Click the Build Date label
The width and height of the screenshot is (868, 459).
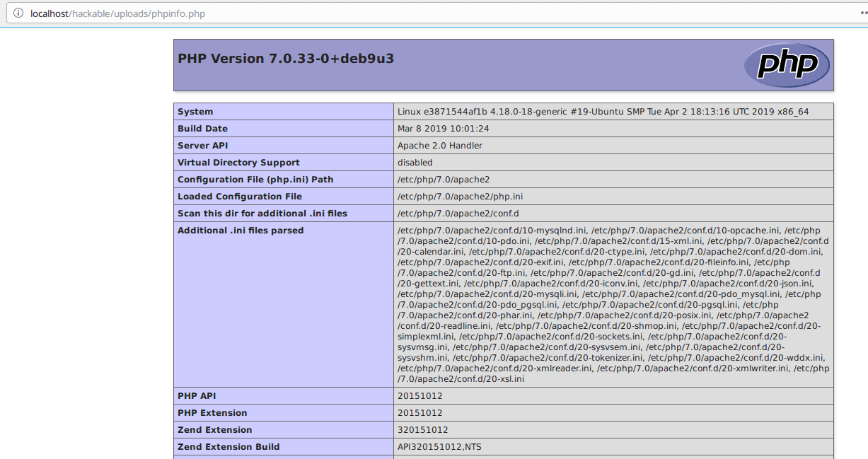[x=202, y=129]
